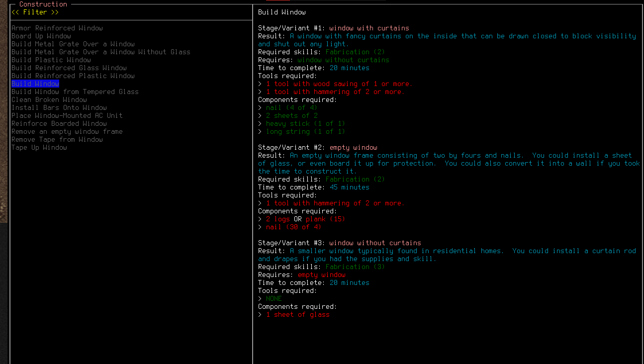Pick Place Window-Mounted AC Unit
The height and width of the screenshot is (364, 644).
point(67,115)
